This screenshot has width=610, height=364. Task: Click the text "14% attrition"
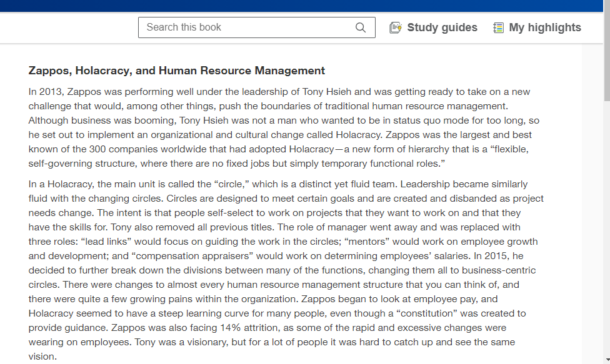pyautogui.click(x=250, y=328)
